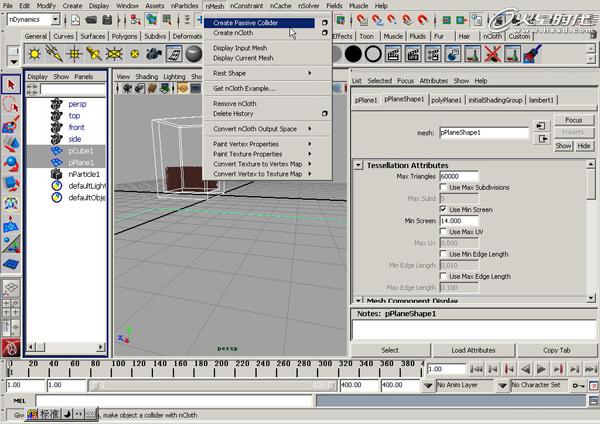Open the No Character Set dropdown arrow
The height and width of the screenshot is (424, 600).
click(502, 385)
